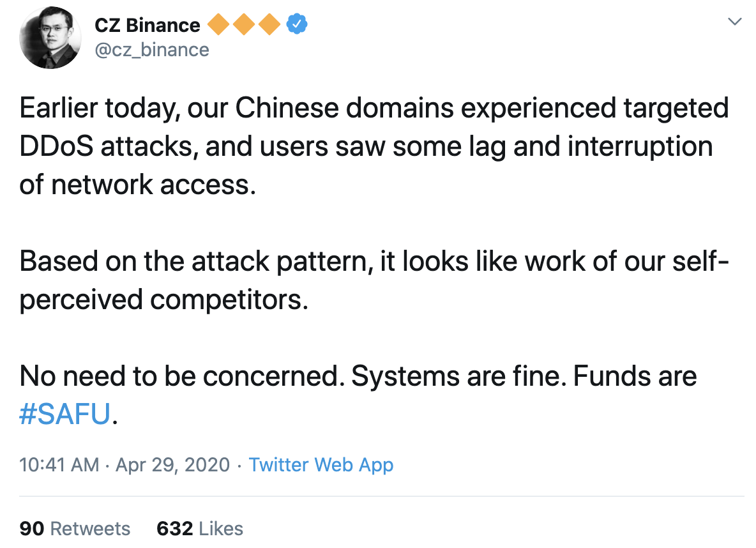Click the paragraph about targeted DDoS attacks
The image size is (756, 548).
click(374, 146)
